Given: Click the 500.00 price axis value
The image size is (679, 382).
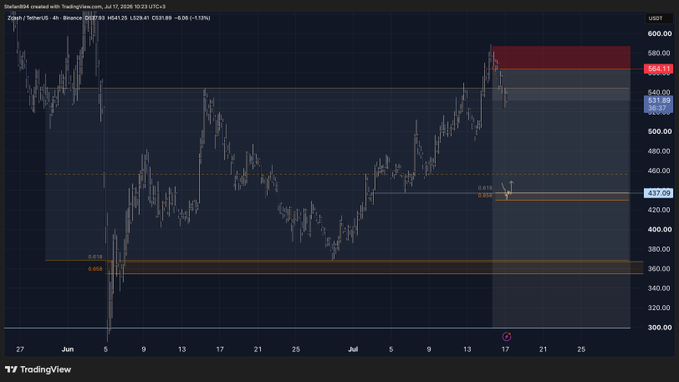Looking at the screenshot, I should tap(660, 131).
